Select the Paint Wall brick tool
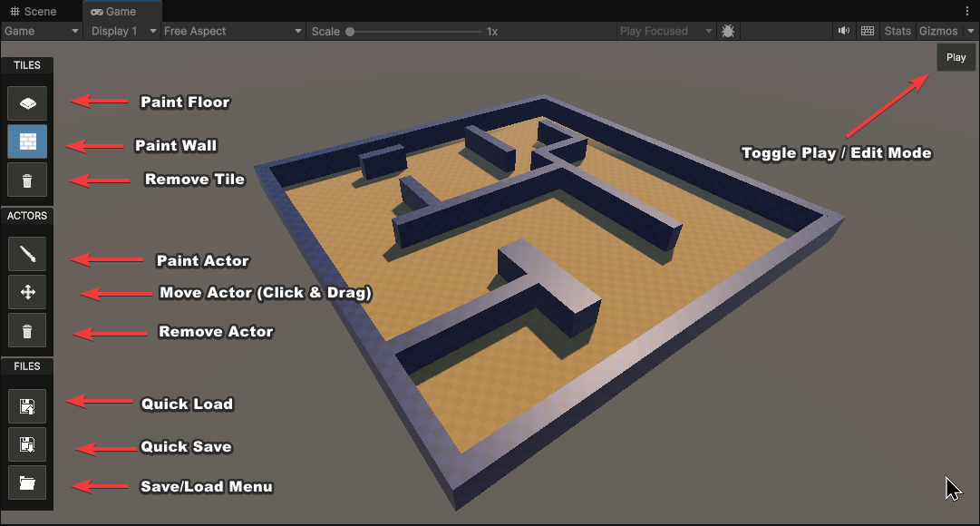980x526 pixels. click(x=27, y=141)
